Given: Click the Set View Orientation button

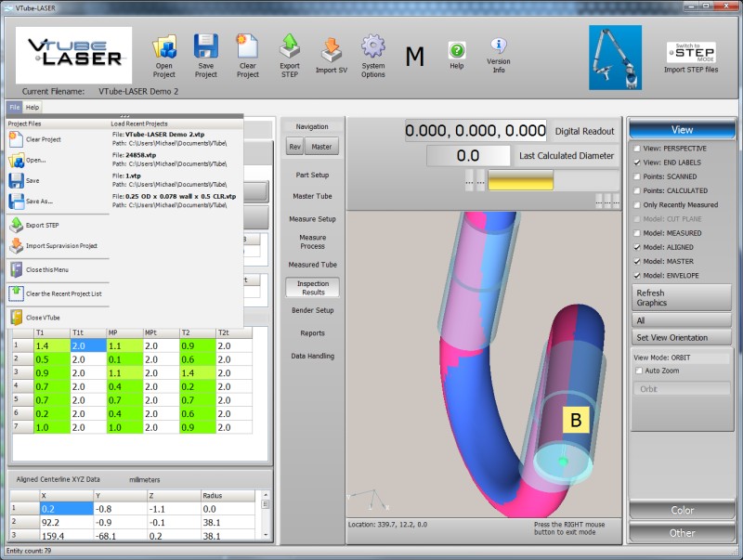Looking at the screenshot, I should (x=682, y=337).
